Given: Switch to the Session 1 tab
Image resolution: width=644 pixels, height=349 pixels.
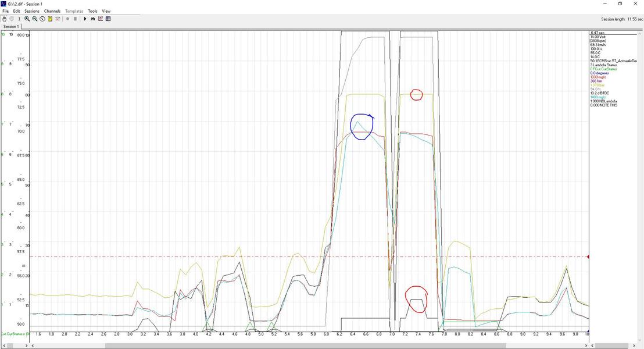Looking at the screenshot, I should (11, 27).
